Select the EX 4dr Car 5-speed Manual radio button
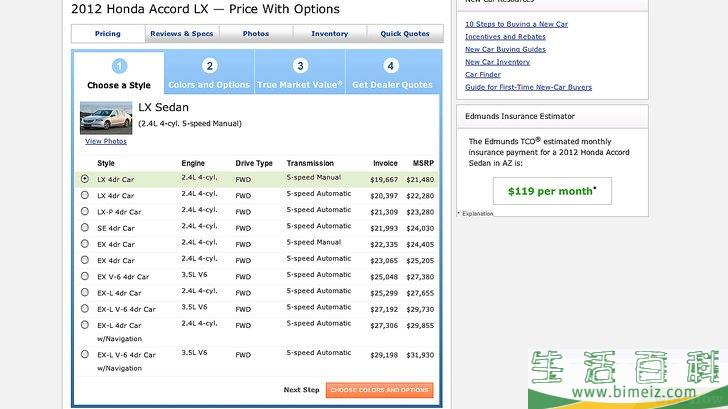This screenshot has width=728, height=409. pos(84,244)
